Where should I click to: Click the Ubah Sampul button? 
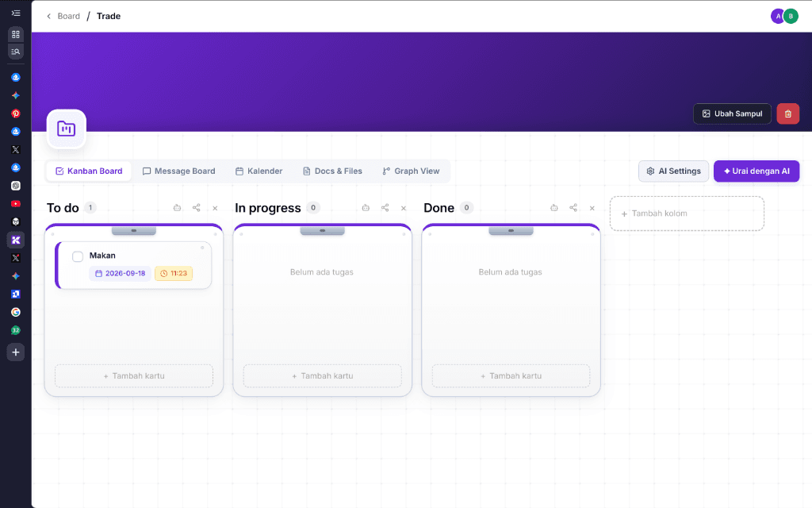[732, 114]
